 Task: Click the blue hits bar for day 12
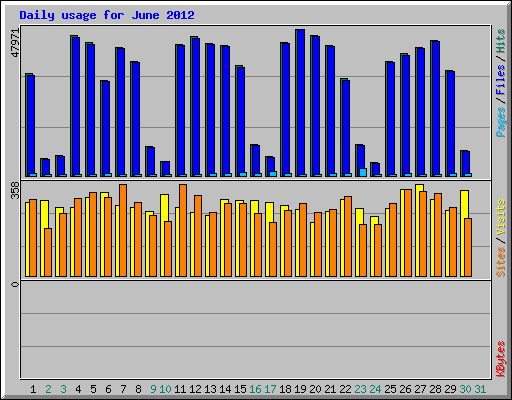196,107
